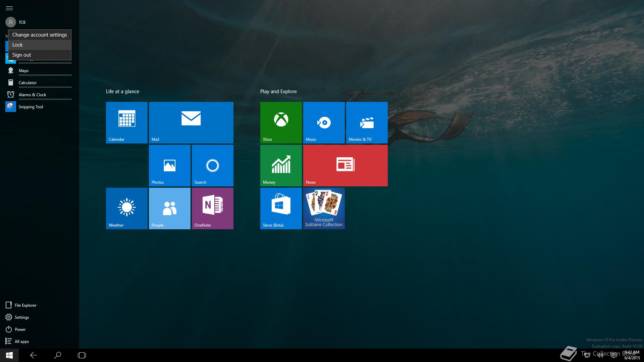Click the taskbar clock showing 9:42 AM

pyautogui.click(x=632, y=355)
